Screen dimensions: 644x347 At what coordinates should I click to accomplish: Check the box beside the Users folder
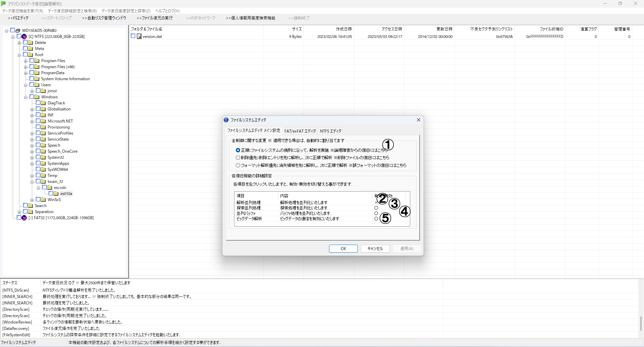click(32, 85)
